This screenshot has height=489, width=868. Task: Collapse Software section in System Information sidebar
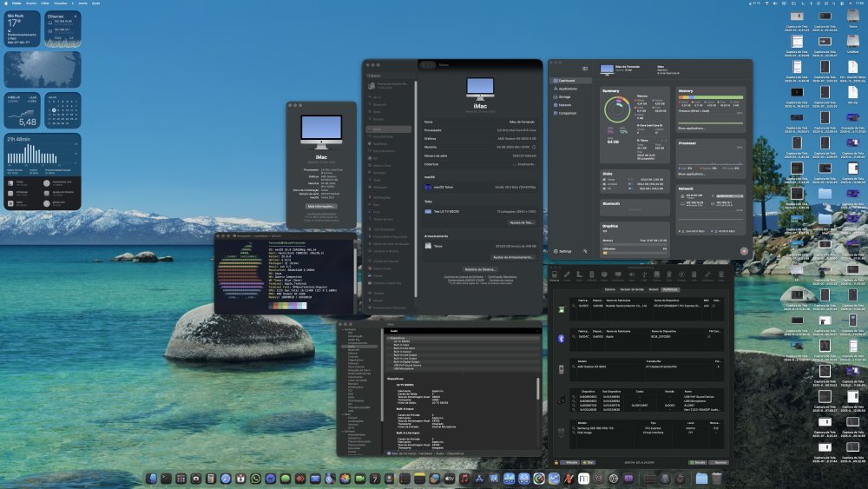click(343, 432)
